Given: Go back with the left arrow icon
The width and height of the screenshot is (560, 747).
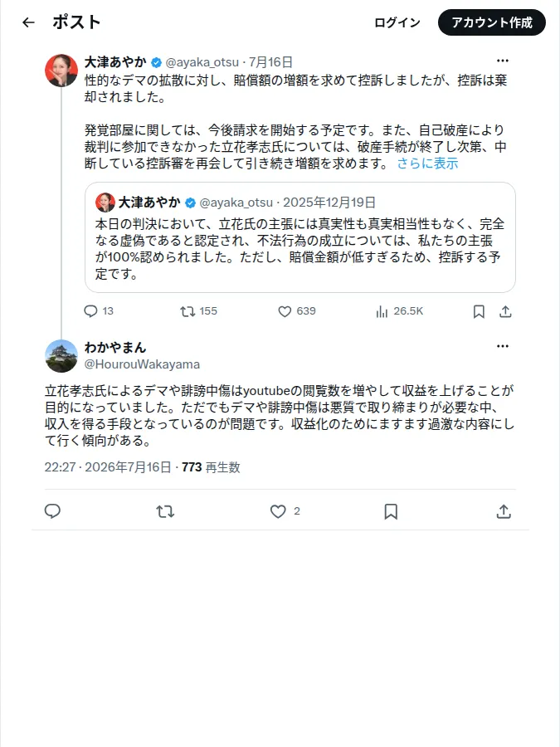Looking at the screenshot, I should (x=28, y=22).
